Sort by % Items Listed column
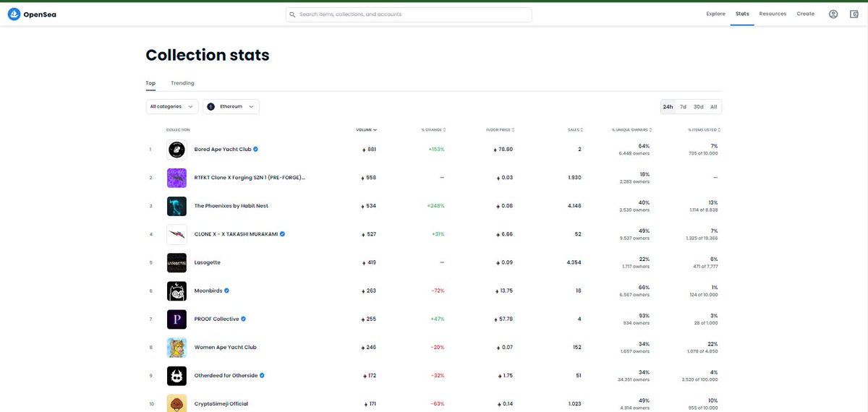The image size is (868, 412). pos(704,129)
